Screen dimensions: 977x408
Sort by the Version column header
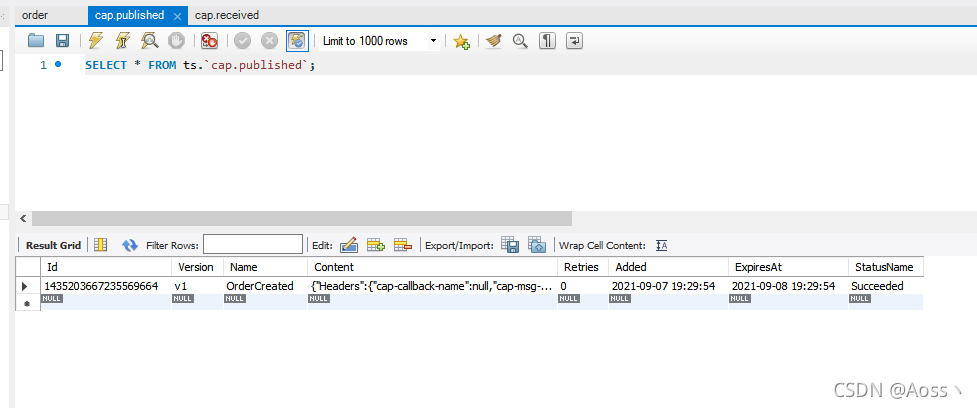pyautogui.click(x=197, y=267)
